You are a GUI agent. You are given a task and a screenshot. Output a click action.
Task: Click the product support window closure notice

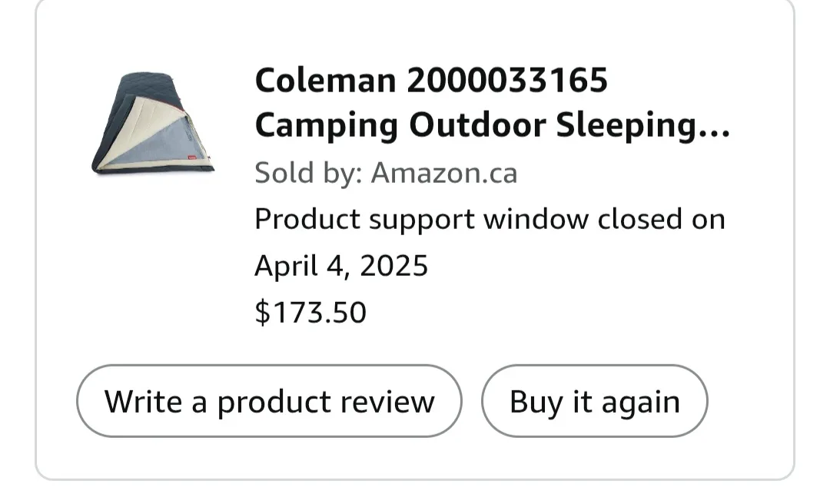490,219
